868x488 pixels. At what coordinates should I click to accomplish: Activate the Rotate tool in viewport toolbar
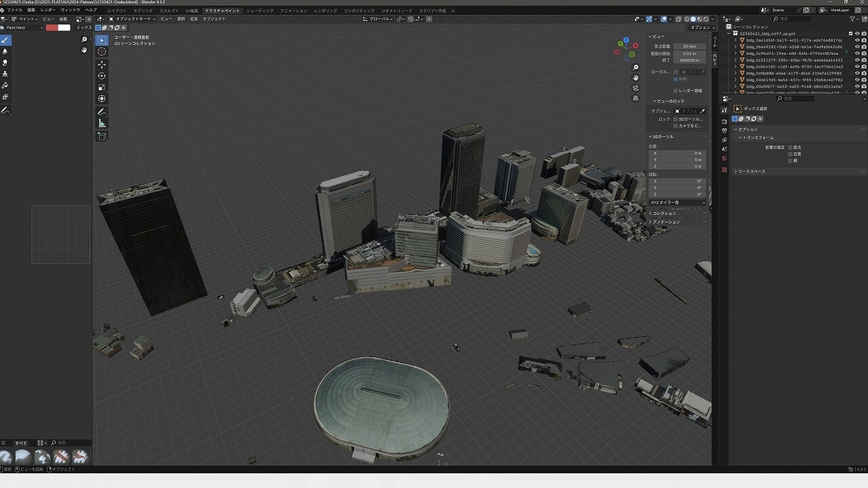(x=102, y=76)
